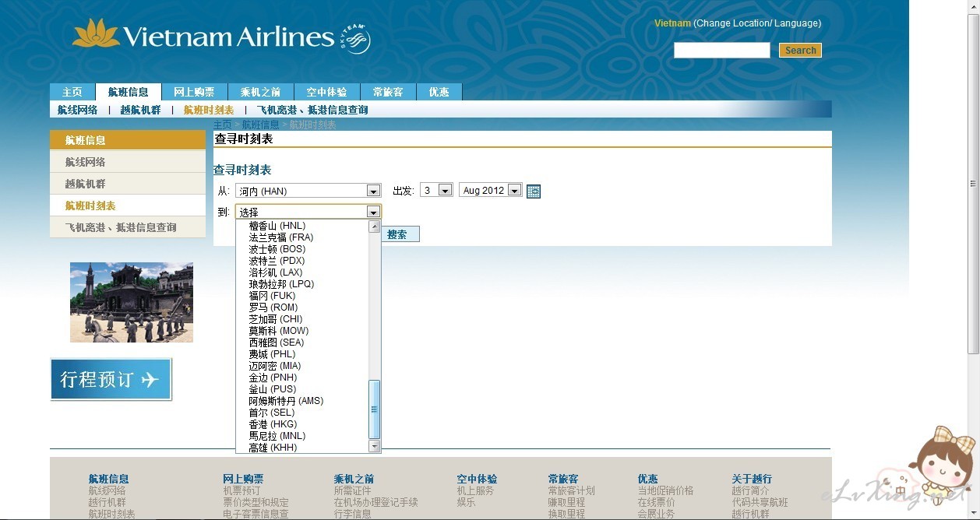Click the dropdown list scroll-down arrow
980x520 pixels.
(374, 446)
